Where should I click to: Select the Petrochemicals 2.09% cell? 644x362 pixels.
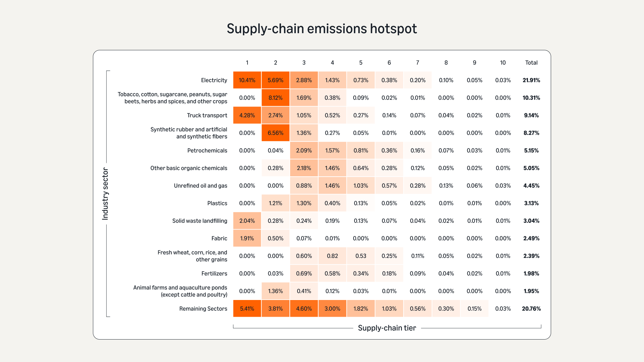tap(304, 150)
